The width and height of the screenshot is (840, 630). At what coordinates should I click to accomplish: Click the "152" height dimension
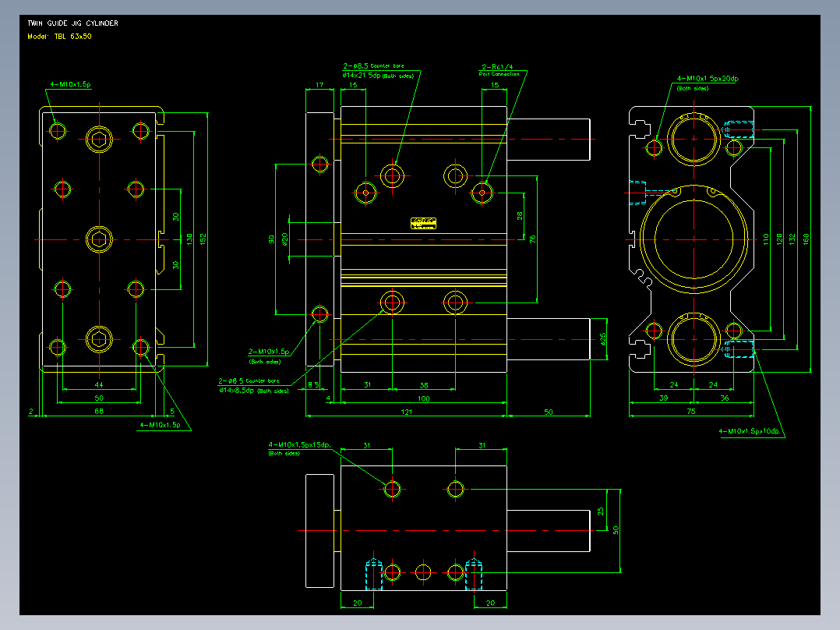tap(203, 239)
